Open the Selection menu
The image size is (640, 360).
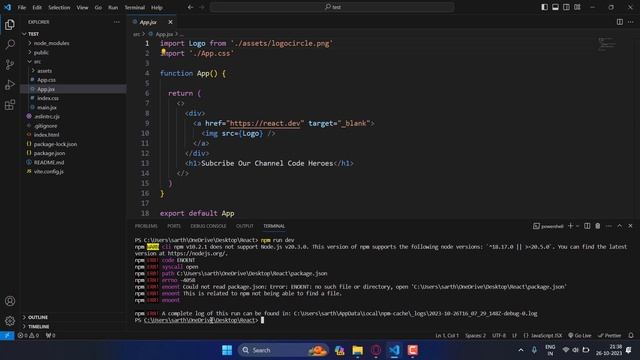[59, 7]
